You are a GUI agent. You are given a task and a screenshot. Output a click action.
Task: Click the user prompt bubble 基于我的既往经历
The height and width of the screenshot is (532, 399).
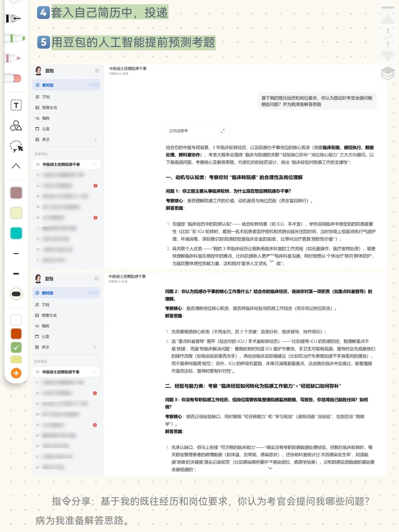[x=317, y=101]
